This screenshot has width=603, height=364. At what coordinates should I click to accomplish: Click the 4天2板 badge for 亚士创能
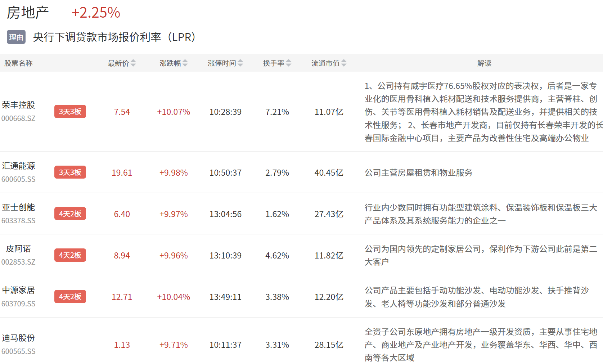(x=70, y=214)
